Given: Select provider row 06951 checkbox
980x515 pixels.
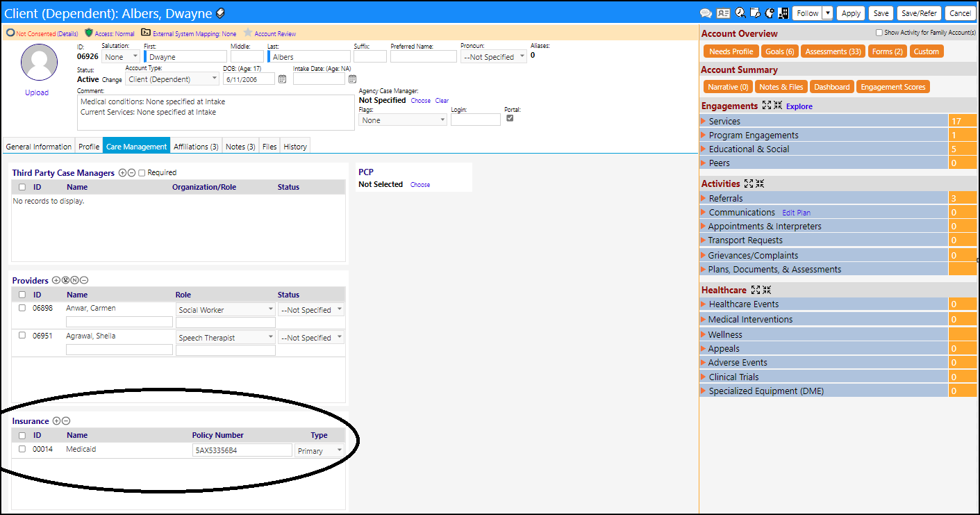Looking at the screenshot, I should tap(22, 336).
